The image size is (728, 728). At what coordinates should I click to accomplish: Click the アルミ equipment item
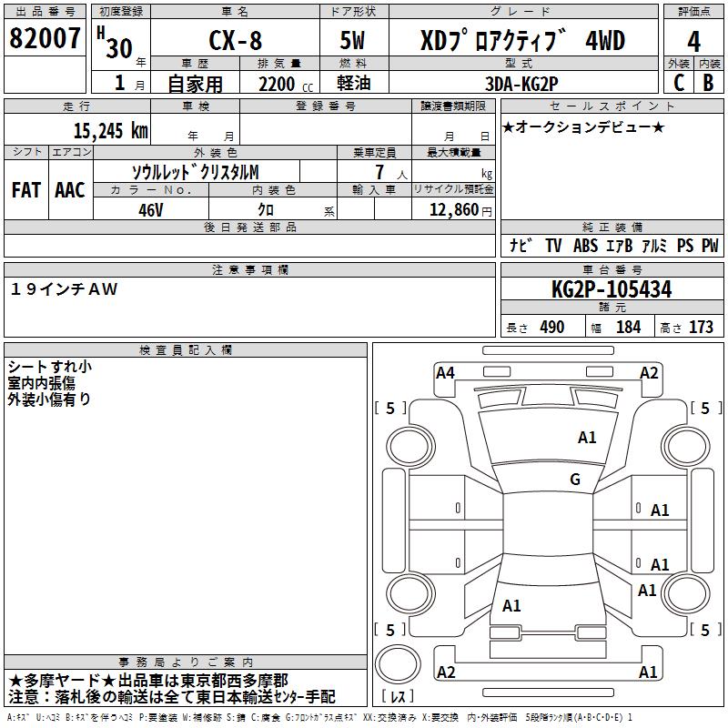pyautogui.click(x=653, y=245)
